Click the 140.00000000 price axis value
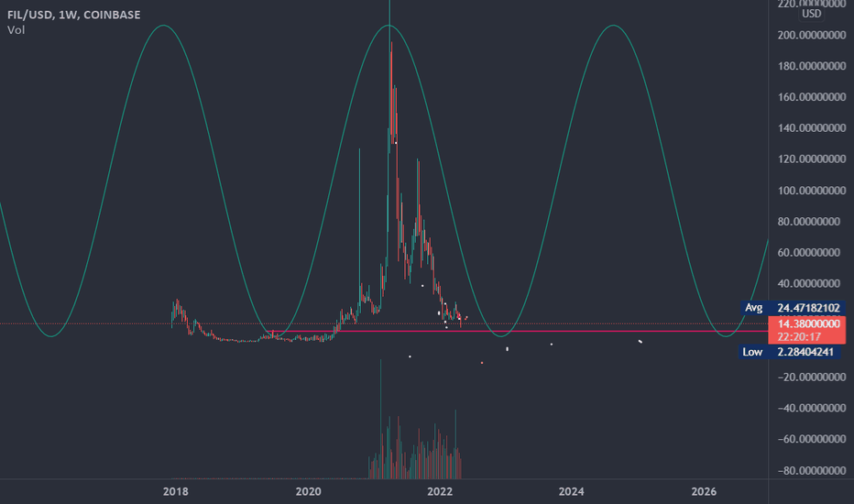Screen dimensions: 854x504 [x=812, y=128]
